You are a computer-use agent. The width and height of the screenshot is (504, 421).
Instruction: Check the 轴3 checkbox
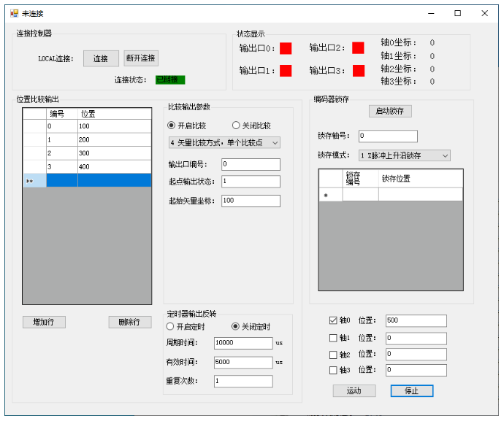(333, 370)
